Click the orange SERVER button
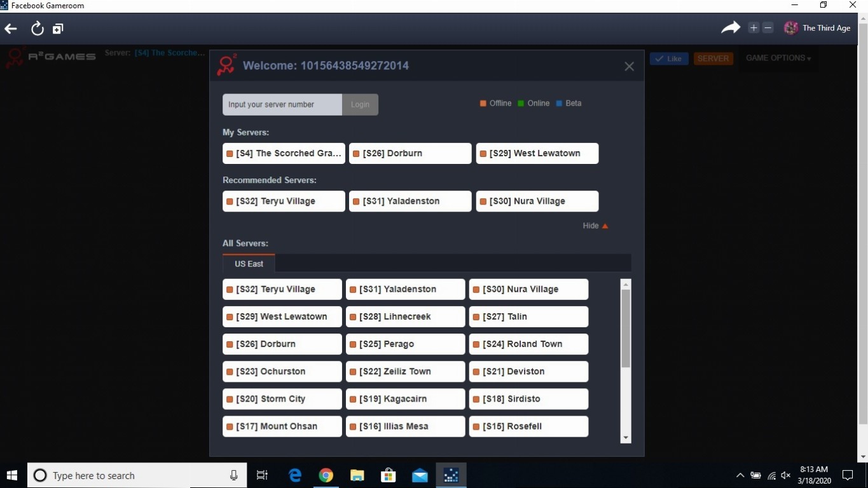 [x=713, y=58]
